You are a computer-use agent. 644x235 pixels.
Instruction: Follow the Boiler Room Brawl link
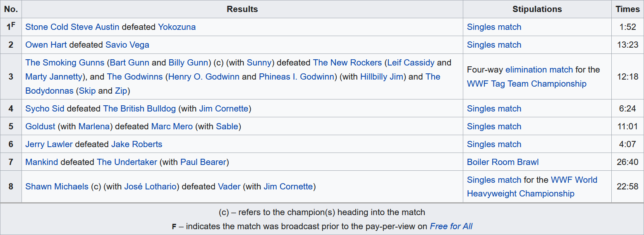(503, 162)
